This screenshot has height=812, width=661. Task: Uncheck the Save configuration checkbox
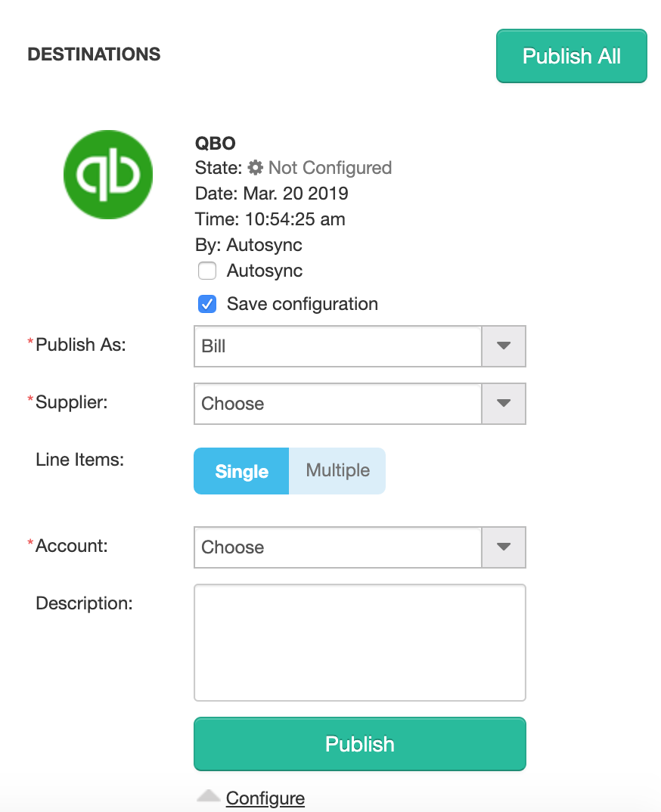pyautogui.click(x=207, y=304)
